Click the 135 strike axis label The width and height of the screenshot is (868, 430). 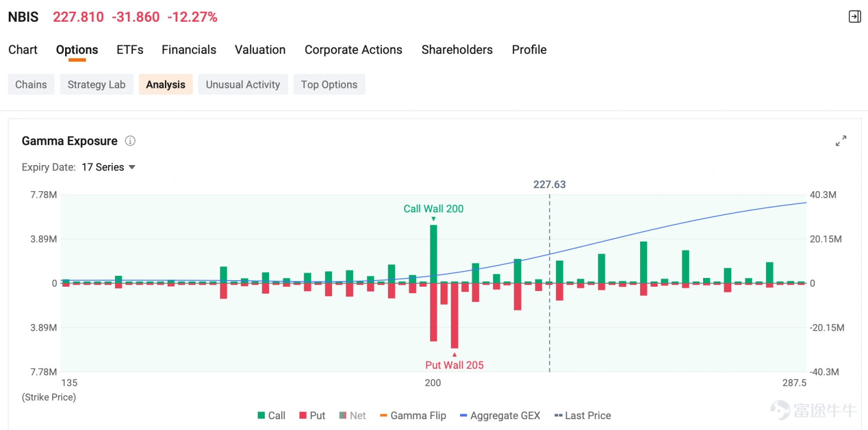69,383
